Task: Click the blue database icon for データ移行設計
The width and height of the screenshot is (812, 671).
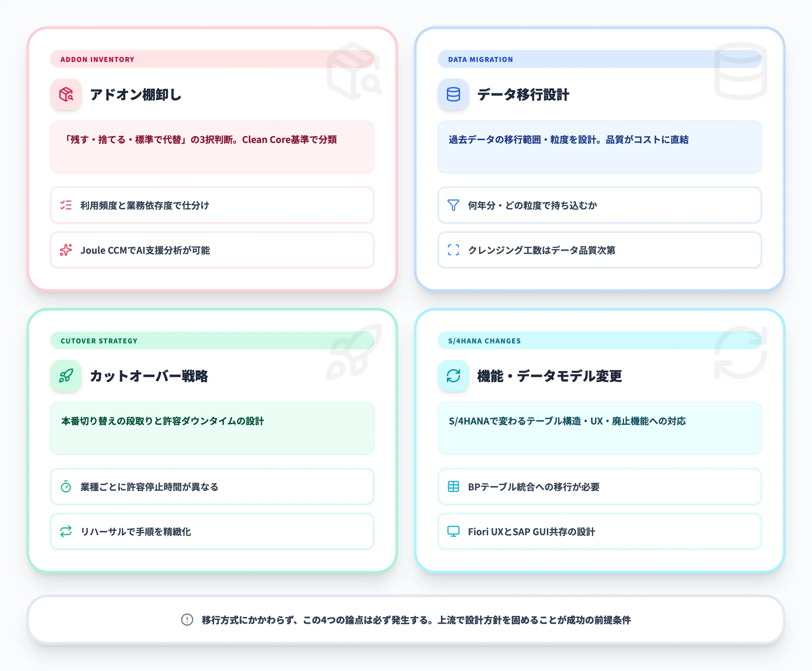Action: [453, 95]
